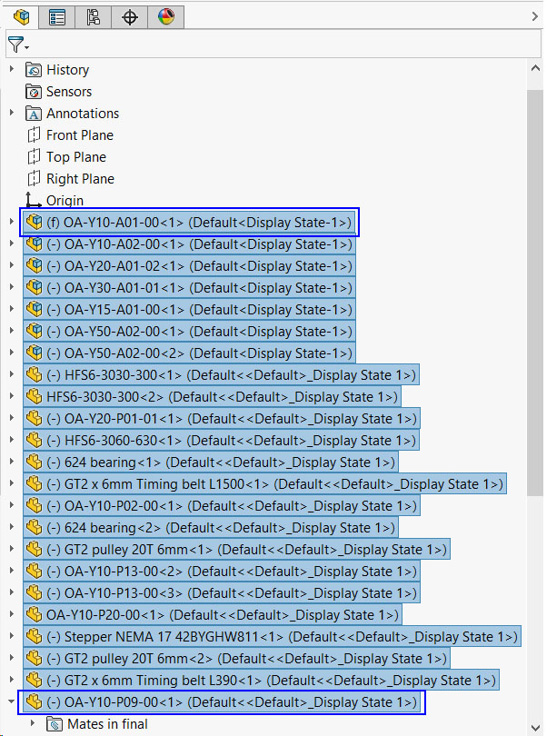Open the DisplayManager color tab

166,17
